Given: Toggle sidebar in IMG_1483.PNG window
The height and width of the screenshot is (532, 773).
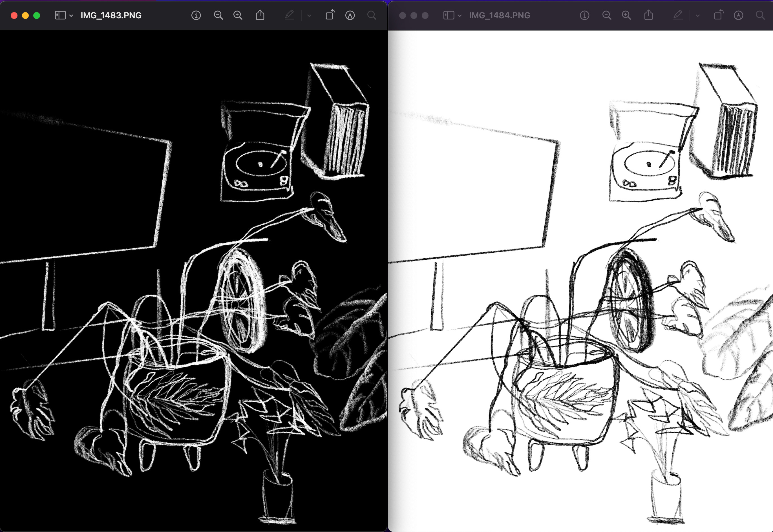Looking at the screenshot, I should click(60, 15).
